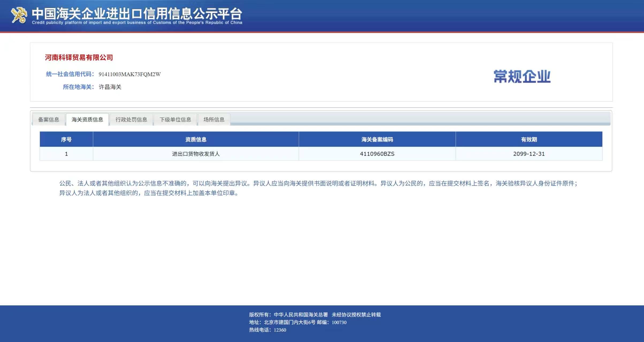Click the 常规企业 enterprise status label
644x342 pixels.
point(522,77)
